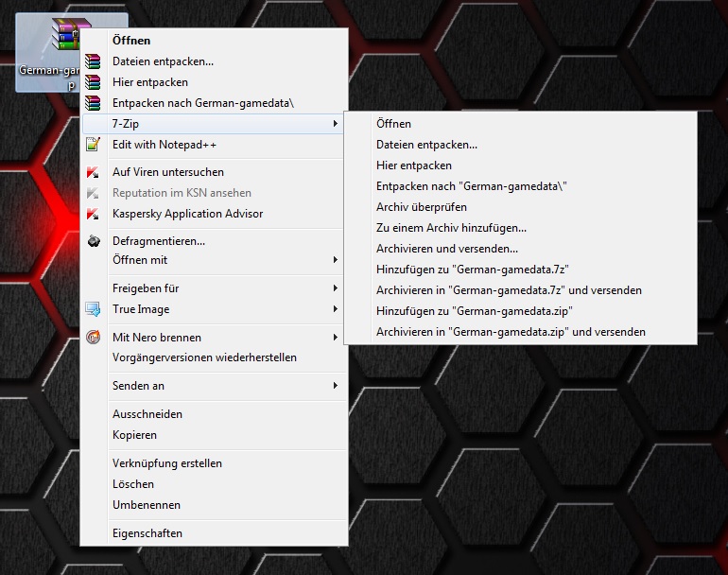728x575 pixels.
Task: Expand the Öffnen mit submenu arrow
Action: coord(336,260)
